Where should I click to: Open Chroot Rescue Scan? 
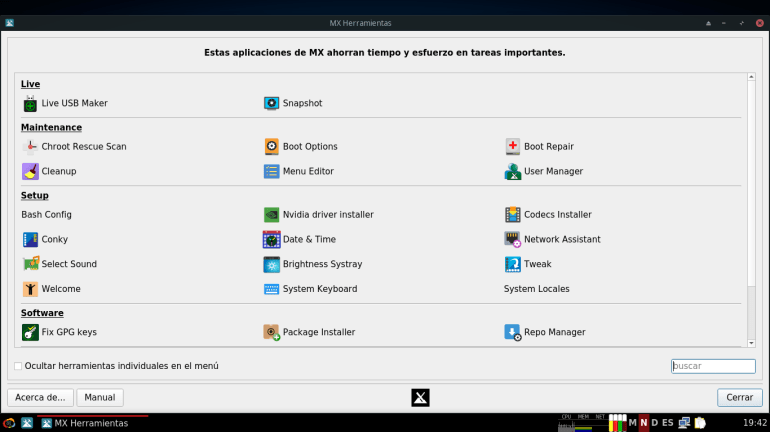click(74, 146)
